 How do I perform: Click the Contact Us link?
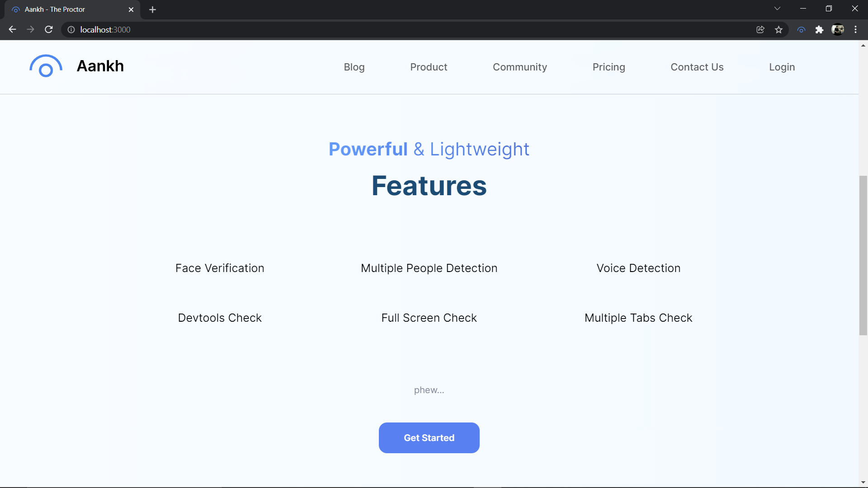[697, 67]
